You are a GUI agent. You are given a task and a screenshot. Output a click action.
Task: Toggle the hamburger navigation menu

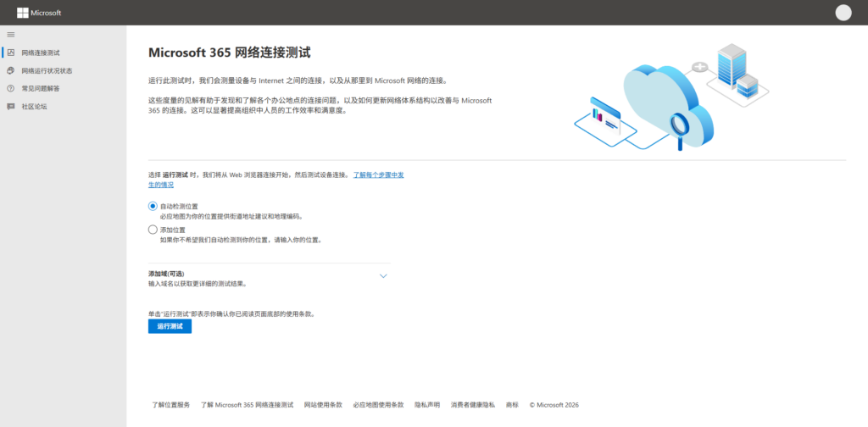click(x=11, y=34)
